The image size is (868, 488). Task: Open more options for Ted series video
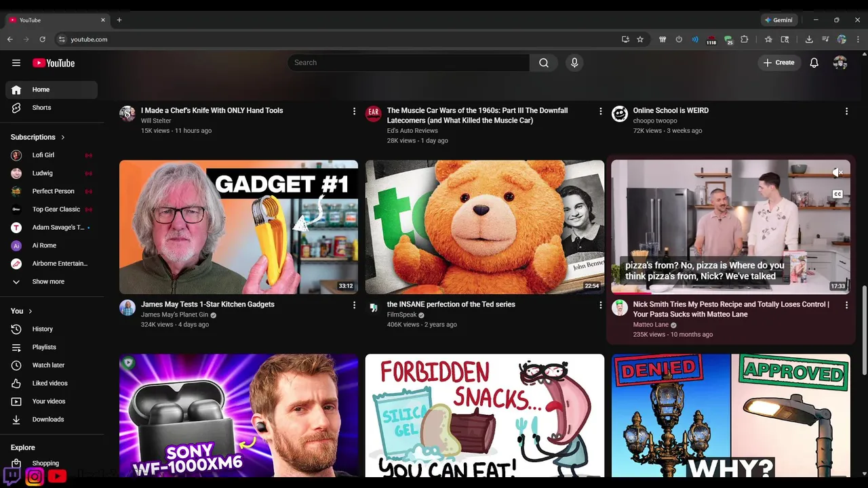pos(600,306)
